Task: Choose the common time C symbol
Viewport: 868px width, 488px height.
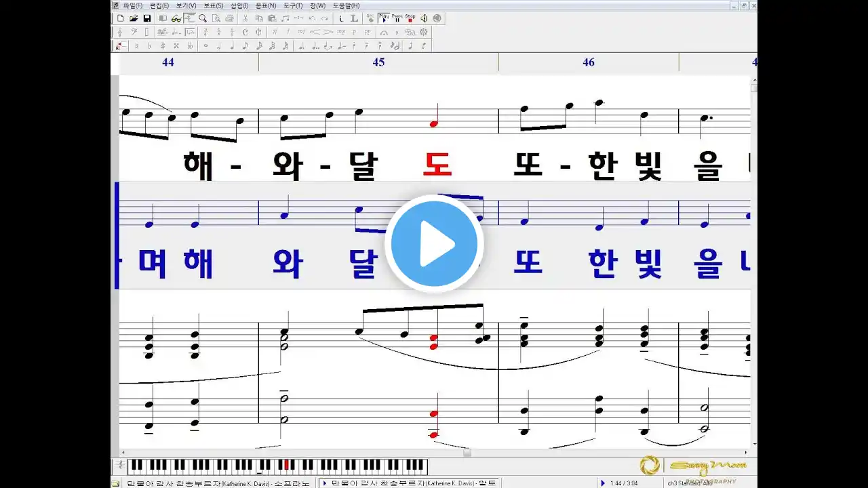Action: coord(245,32)
